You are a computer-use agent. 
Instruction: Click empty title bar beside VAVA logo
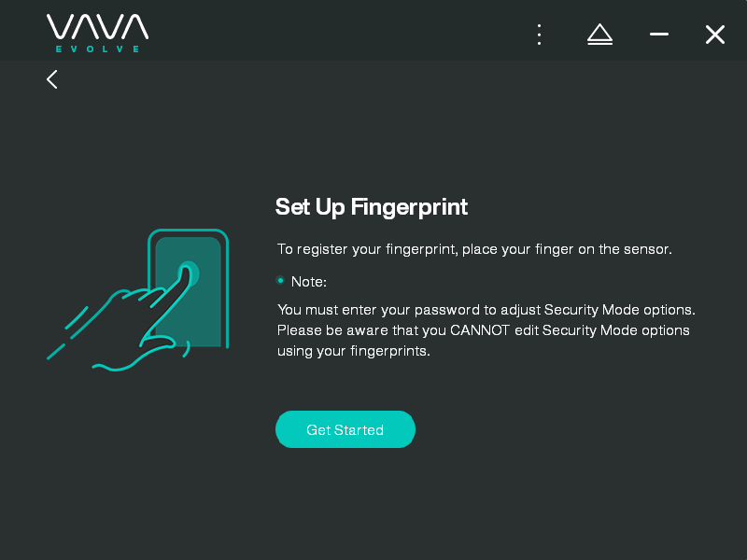click(x=333, y=30)
